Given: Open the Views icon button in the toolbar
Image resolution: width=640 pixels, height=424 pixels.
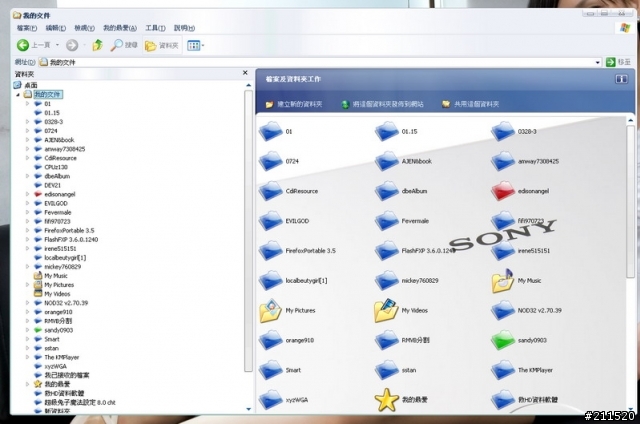Looking at the screenshot, I should pyautogui.click(x=193, y=45).
